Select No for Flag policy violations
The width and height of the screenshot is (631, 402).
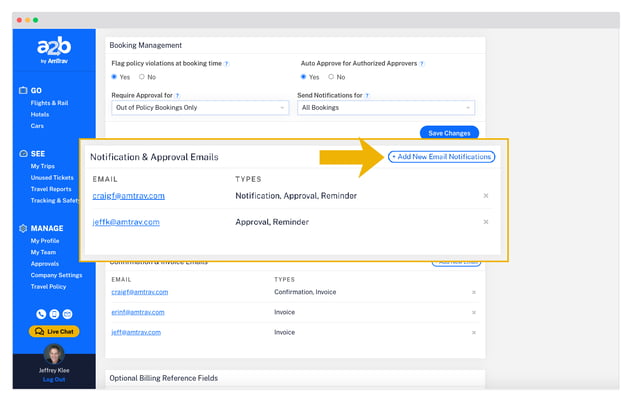(142, 77)
